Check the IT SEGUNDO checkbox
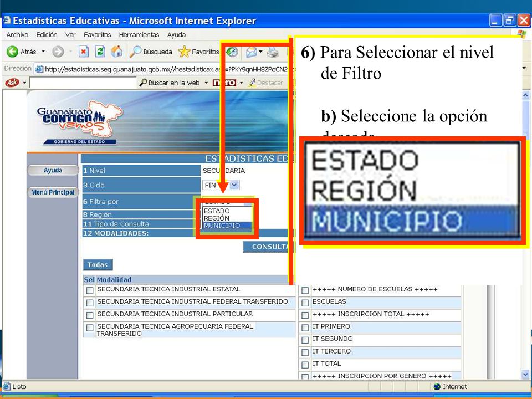The image size is (532, 399). click(305, 340)
